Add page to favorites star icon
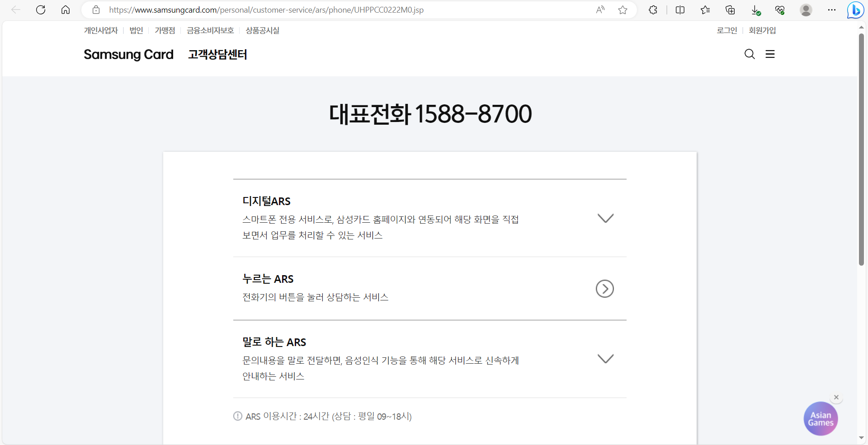The image size is (868, 445). [x=623, y=10]
